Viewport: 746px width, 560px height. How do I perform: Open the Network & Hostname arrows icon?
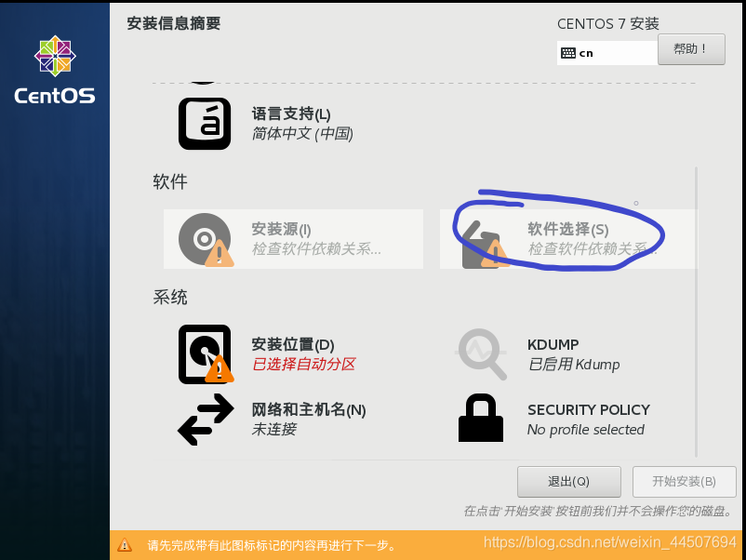tap(206, 420)
